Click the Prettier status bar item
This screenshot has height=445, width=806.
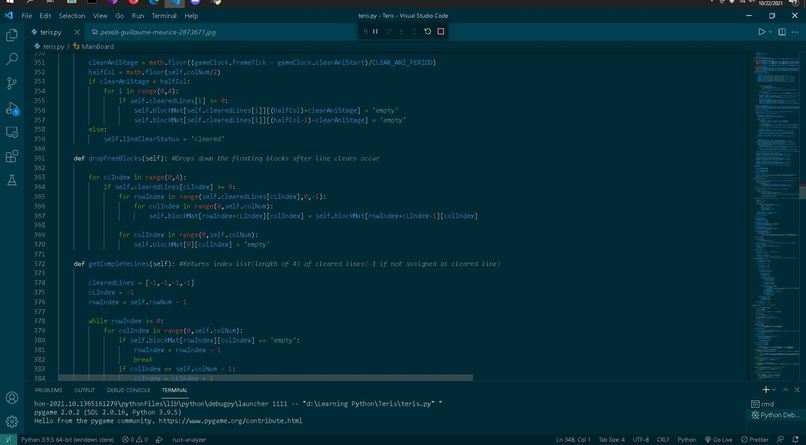[x=755, y=439]
